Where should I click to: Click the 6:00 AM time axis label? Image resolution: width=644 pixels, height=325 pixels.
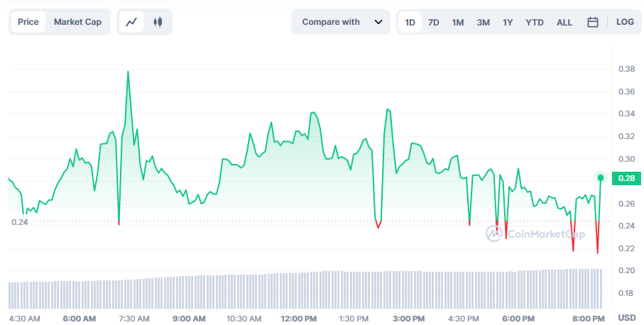pyautogui.click(x=80, y=319)
